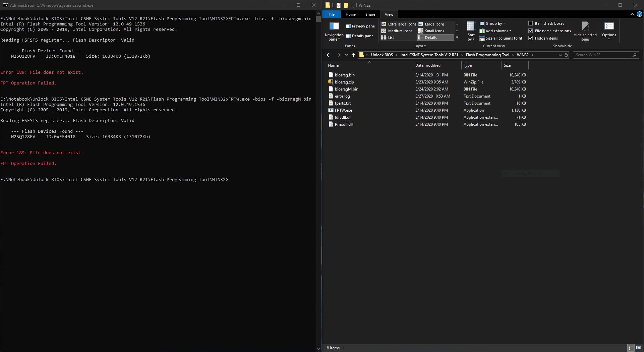This screenshot has width=644, height=352.
Task: Click Properties quick access toolbar icon
Action: [x=339, y=5]
